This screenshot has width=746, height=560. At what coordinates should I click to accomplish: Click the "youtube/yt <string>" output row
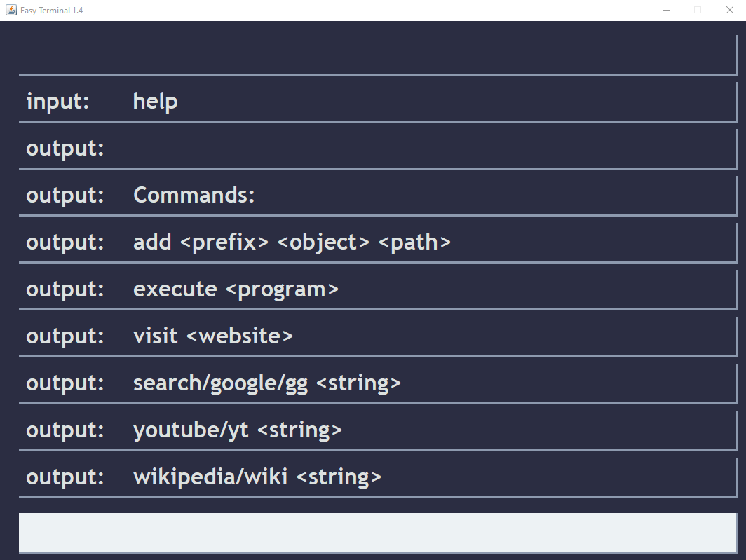237,430
